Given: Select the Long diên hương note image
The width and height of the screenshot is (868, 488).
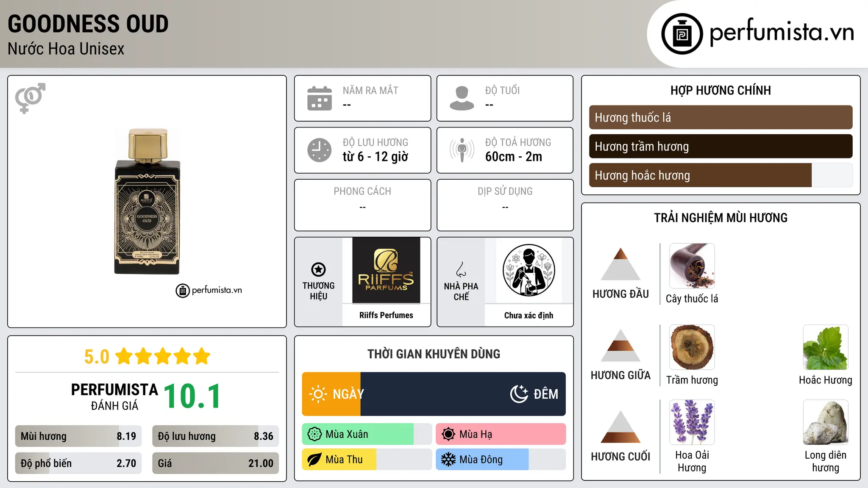Looking at the screenshot, I should point(825,422).
